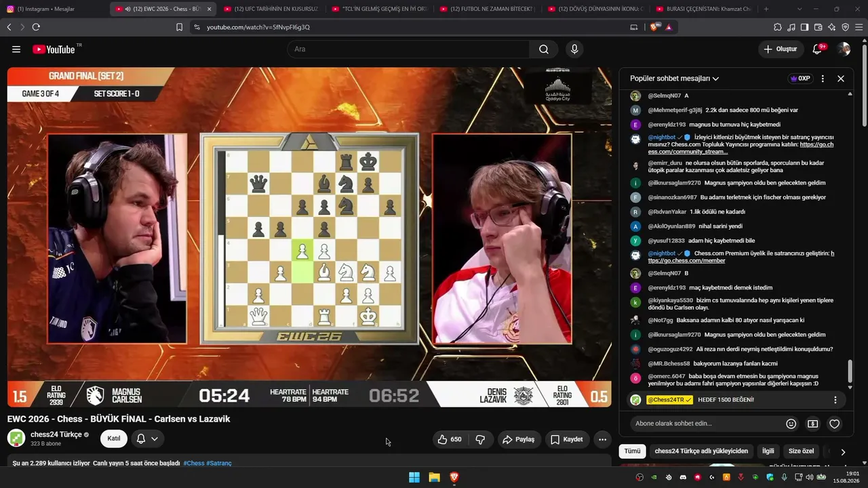Switch to TCL'İN GELMİŞ GEÇMİŞ tab
Screen dimensions: 868x488
pyautogui.click(x=380, y=9)
